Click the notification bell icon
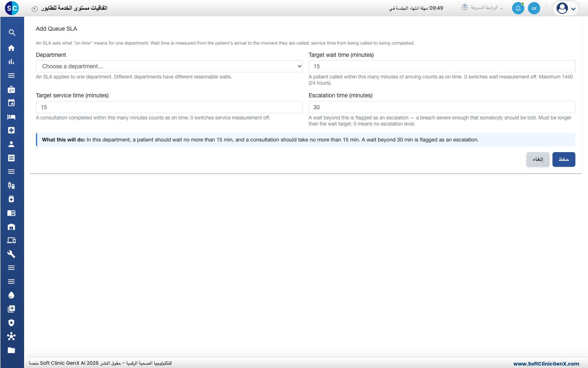The height and width of the screenshot is (368, 588). tap(518, 8)
